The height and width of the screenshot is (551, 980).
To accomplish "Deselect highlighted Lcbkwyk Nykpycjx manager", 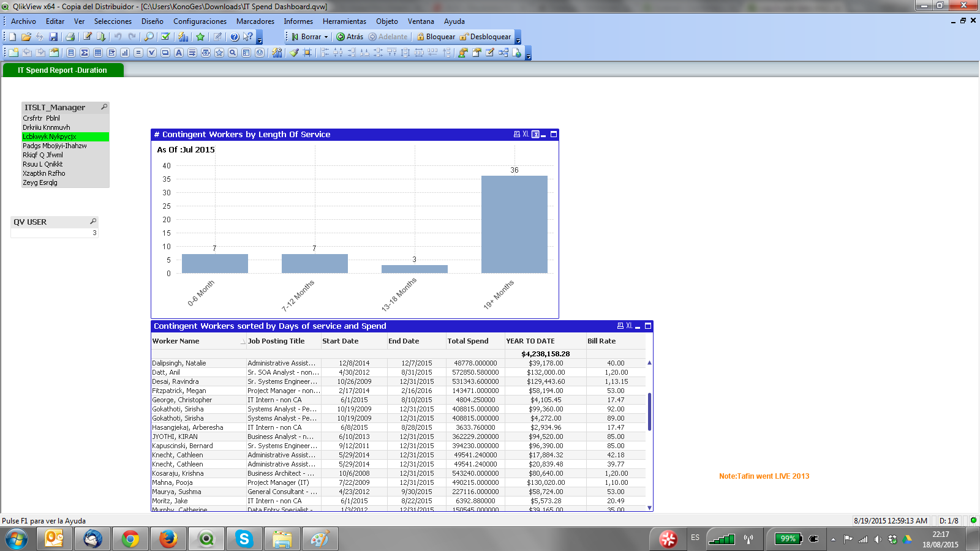I will [66, 137].
